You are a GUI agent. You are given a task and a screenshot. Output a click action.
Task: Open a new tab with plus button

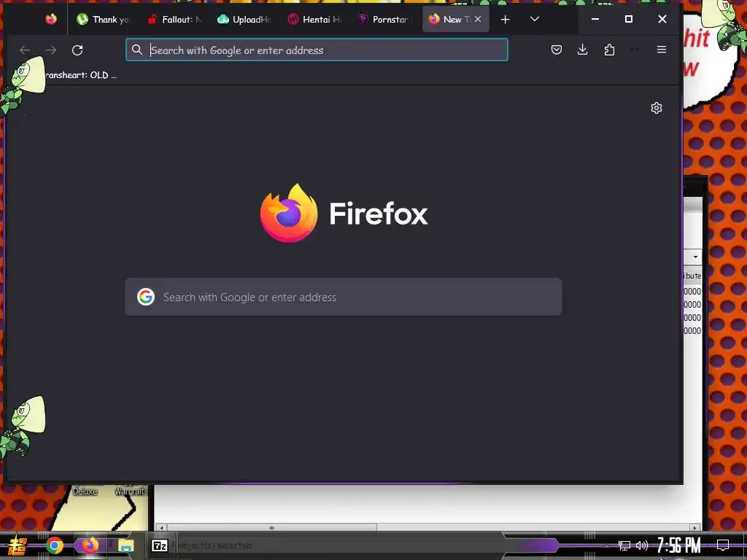(506, 19)
